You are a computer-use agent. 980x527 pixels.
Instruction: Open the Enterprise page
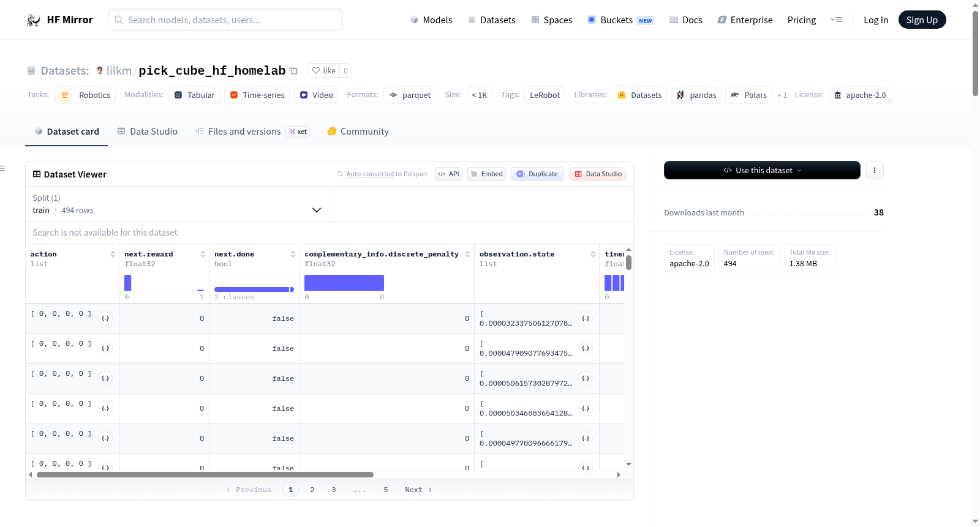pos(745,20)
